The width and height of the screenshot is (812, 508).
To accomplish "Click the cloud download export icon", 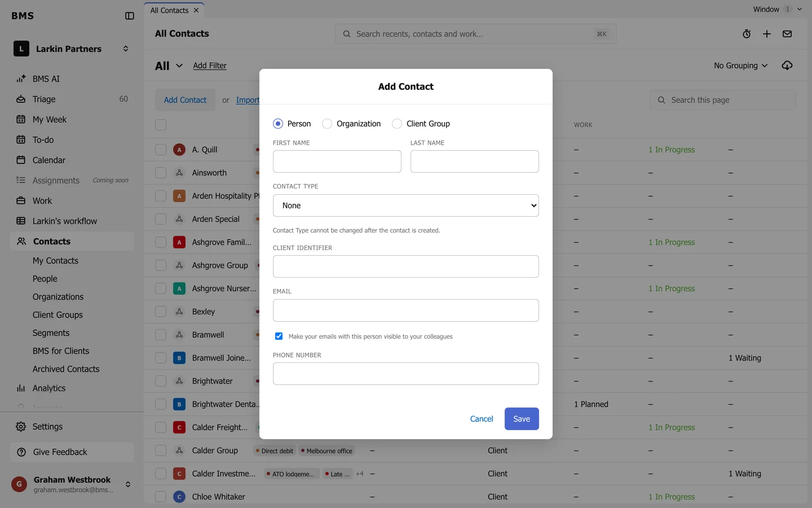I will tap(787, 65).
